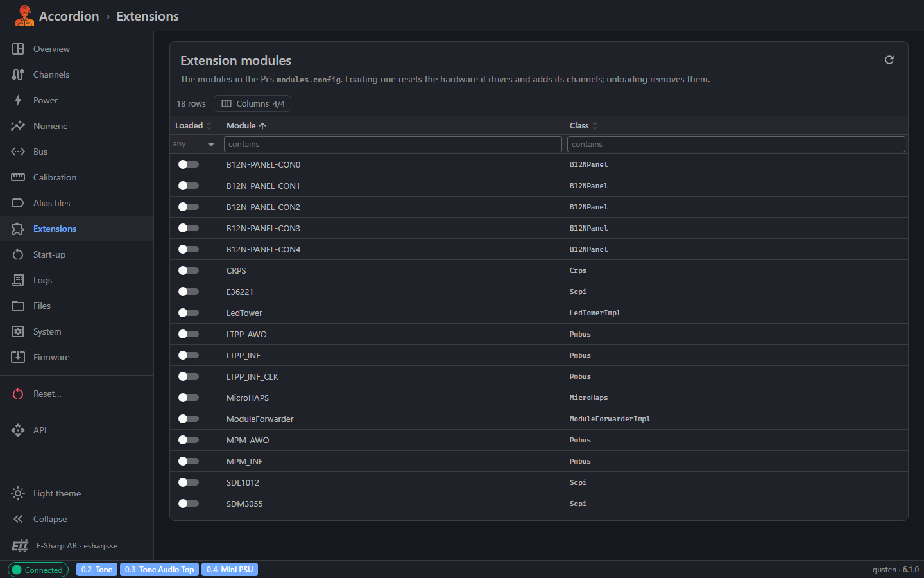Click the Firmware download icon
924x578 pixels.
click(18, 357)
